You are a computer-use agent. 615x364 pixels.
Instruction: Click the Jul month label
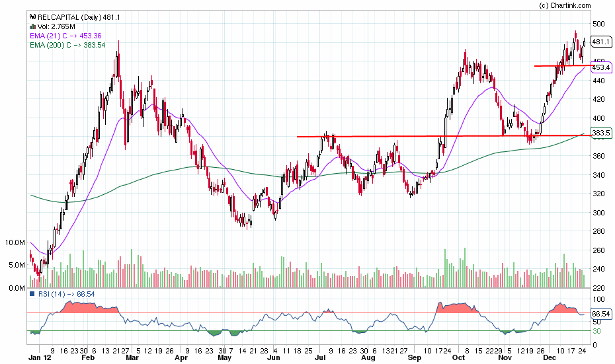coord(320,357)
